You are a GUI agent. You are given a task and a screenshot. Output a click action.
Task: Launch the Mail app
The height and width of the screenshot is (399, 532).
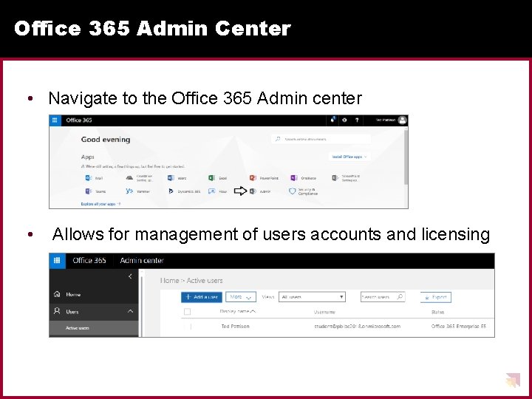pyautogui.click(x=94, y=178)
